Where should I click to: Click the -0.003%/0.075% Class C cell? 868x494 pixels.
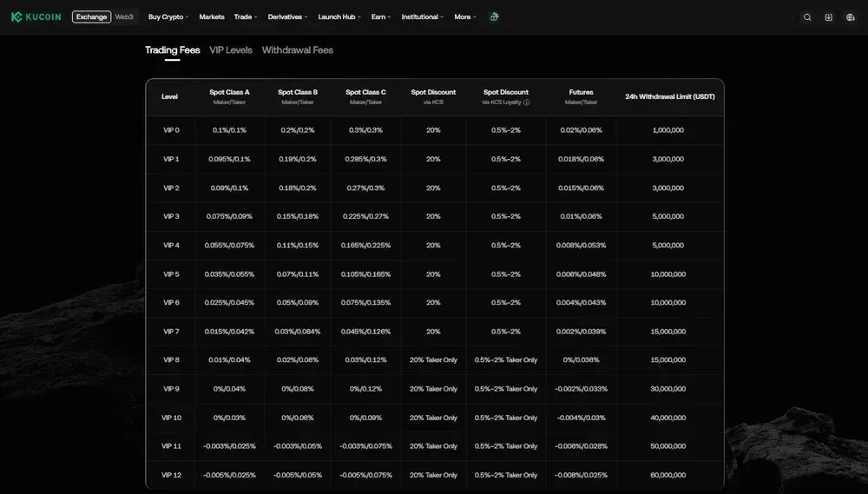(365, 446)
